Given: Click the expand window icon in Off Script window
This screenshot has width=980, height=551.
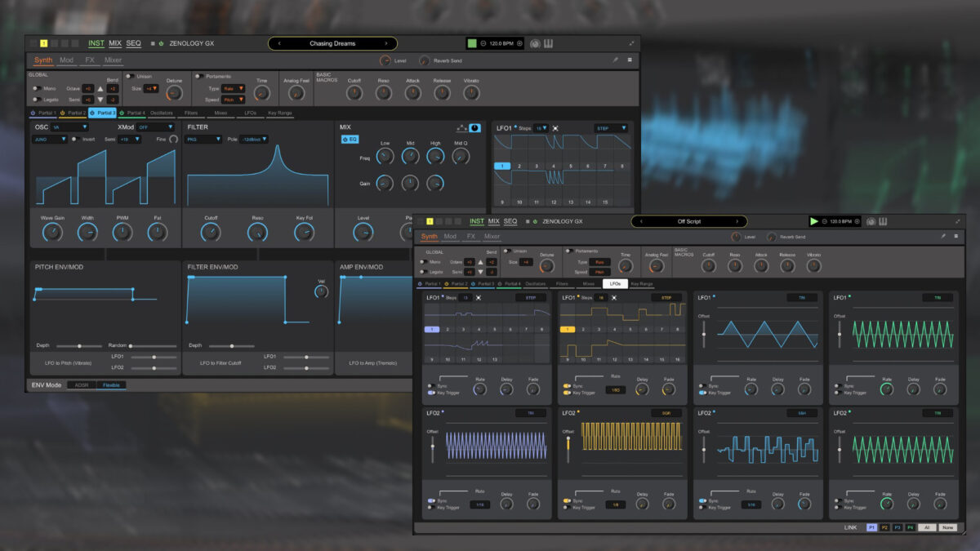Looking at the screenshot, I should (x=958, y=221).
